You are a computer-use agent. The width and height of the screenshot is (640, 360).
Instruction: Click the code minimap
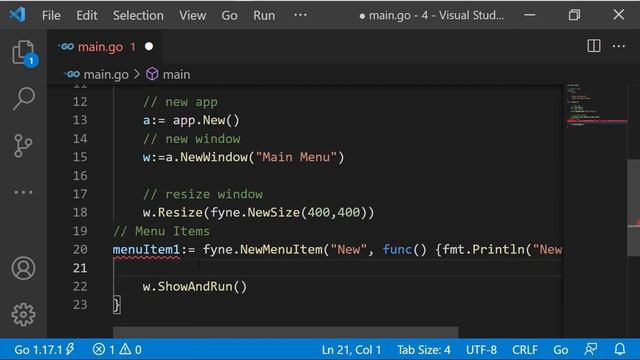tap(596, 105)
